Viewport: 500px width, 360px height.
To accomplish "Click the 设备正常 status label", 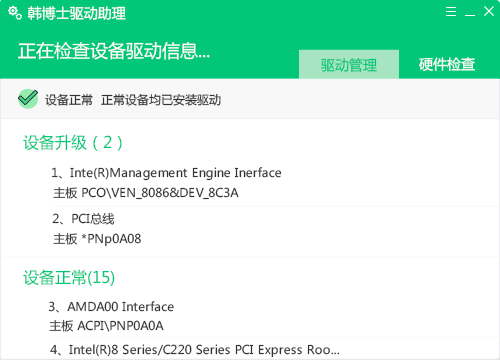I will 69,100.
